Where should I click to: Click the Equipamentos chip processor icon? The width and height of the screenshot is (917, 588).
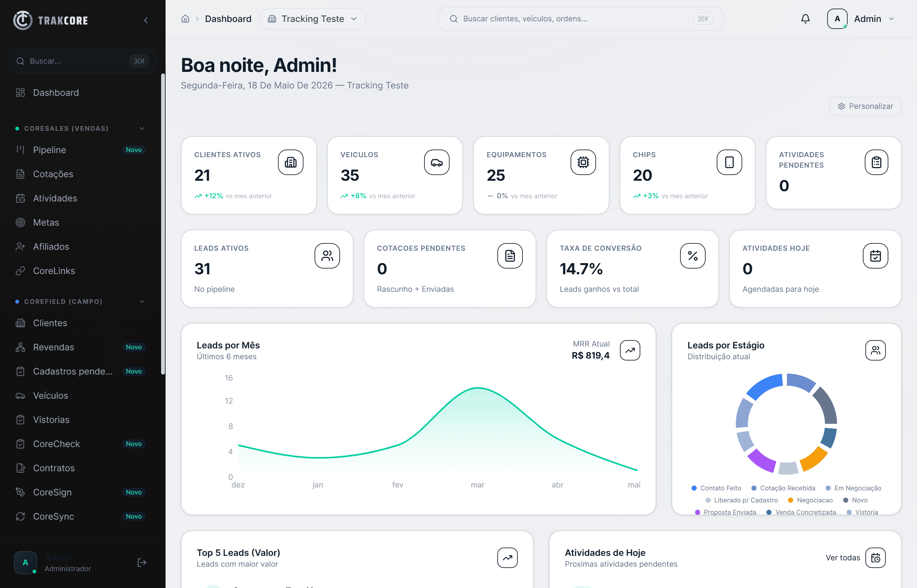(583, 162)
